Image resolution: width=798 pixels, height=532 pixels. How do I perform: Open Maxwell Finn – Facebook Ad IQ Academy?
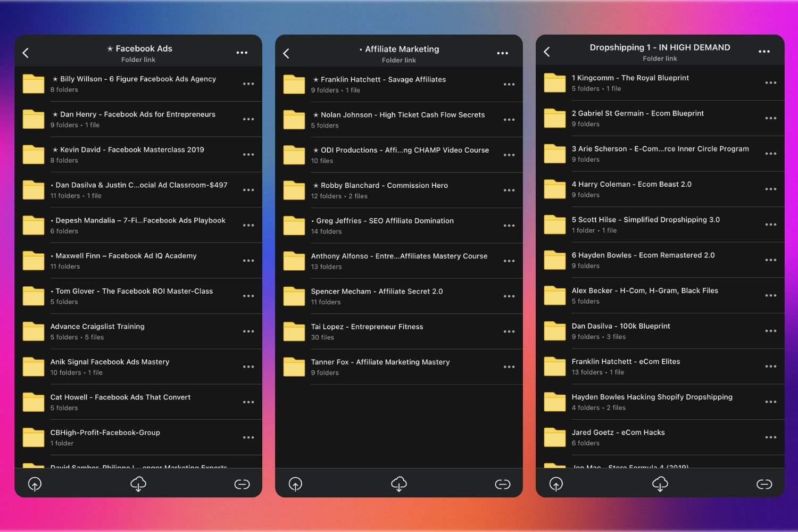tap(138, 261)
